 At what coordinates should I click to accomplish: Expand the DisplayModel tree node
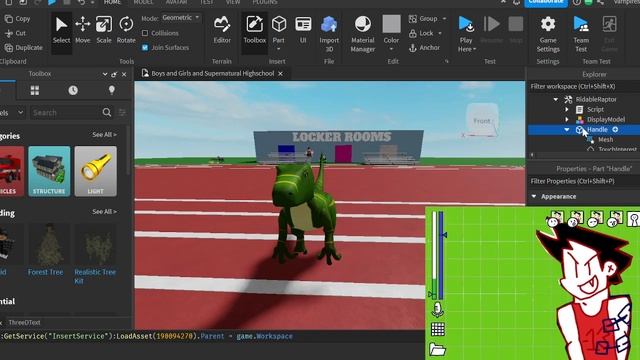coord(567,119)
